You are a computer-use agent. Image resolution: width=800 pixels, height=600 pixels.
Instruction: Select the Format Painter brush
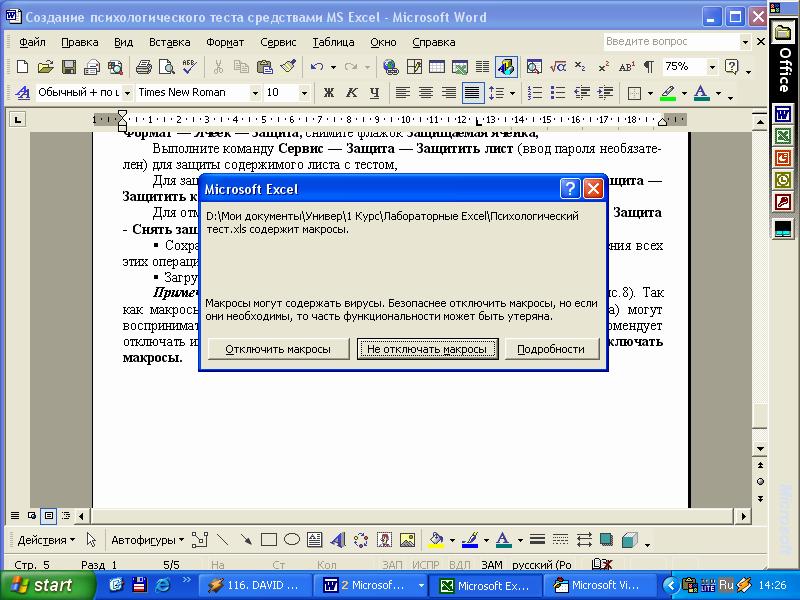point(288,67)
